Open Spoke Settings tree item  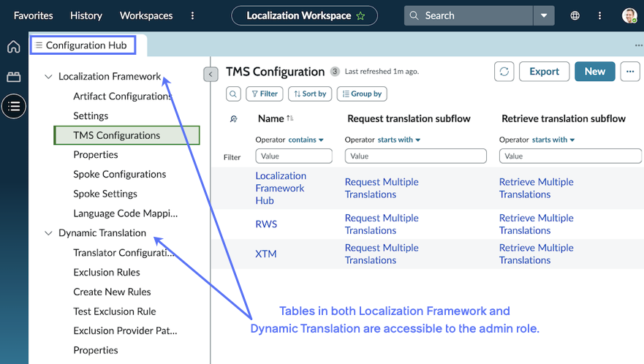coord(105,194)
